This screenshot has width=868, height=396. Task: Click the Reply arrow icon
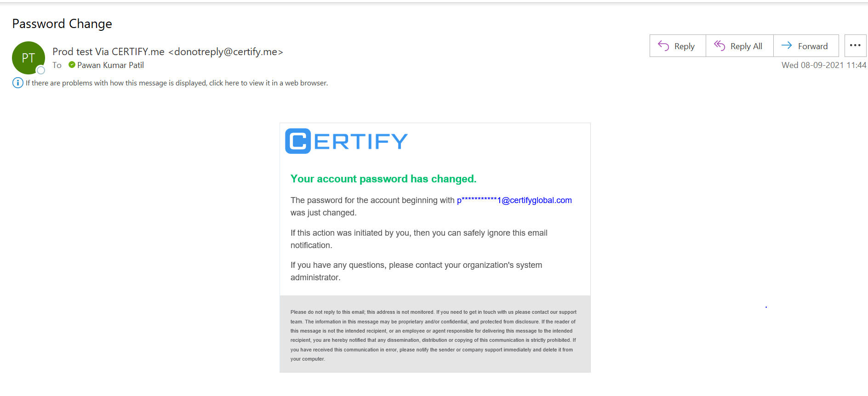point(663,45)
